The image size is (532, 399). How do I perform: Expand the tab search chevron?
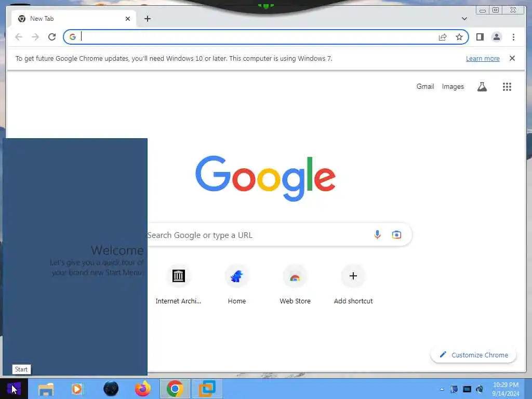click(x=464, y=19)
